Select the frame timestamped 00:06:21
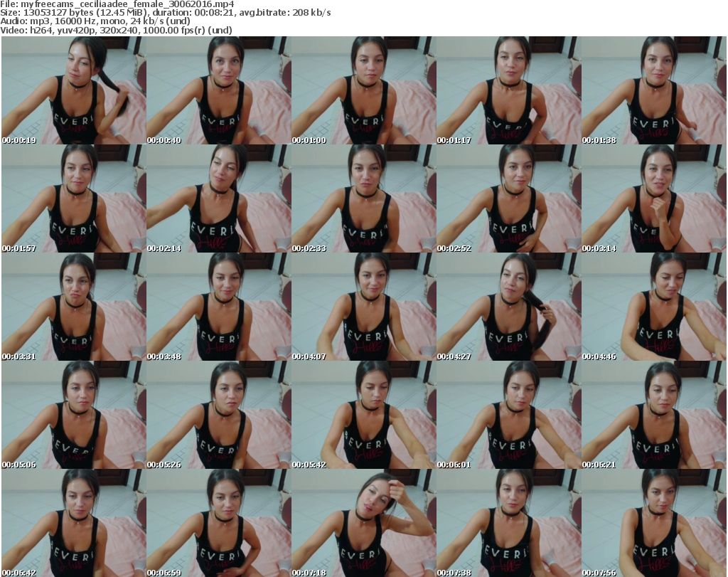 click(653, 415)
